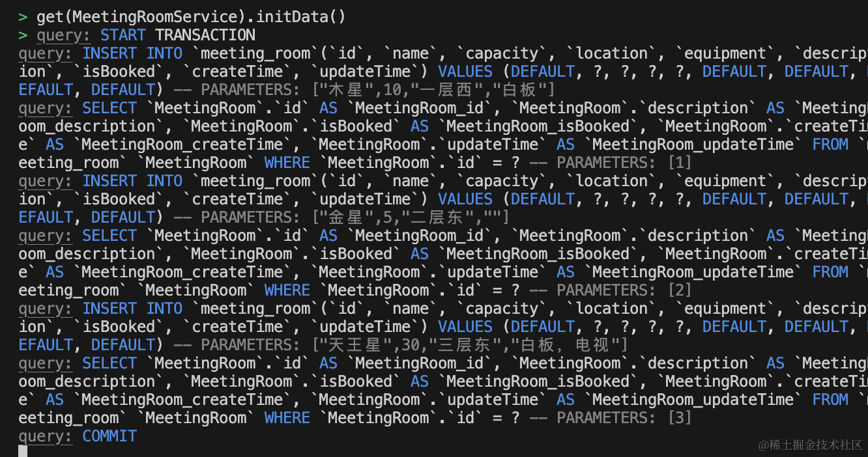
Task: Click the first VALUES keyword
Action: click(x=465, y=72)
